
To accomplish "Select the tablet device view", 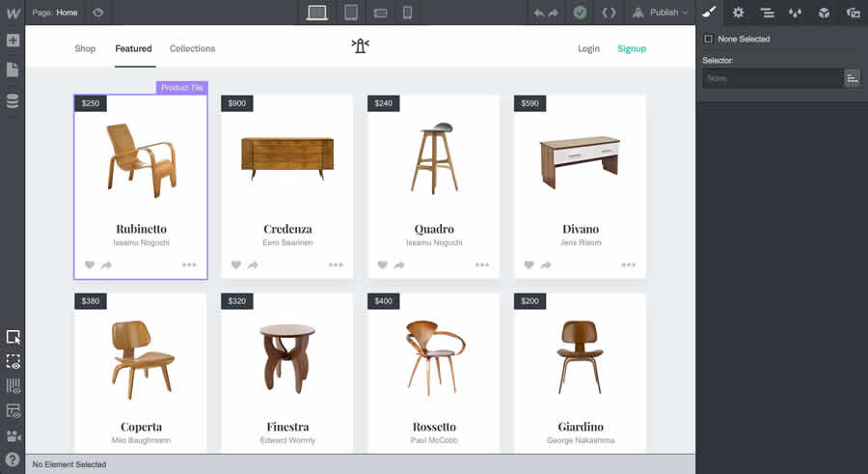I will click(x=351, y=13).
